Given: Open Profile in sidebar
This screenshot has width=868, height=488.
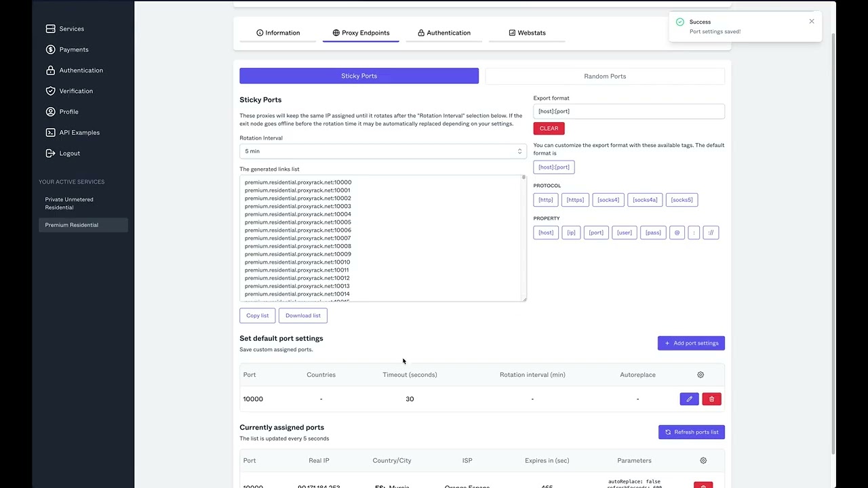Looking at the screenshot, I should [x=62, y=112].
